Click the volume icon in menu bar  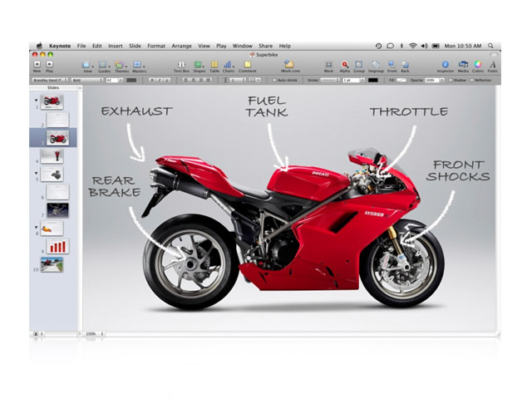[x=424, y=46]
